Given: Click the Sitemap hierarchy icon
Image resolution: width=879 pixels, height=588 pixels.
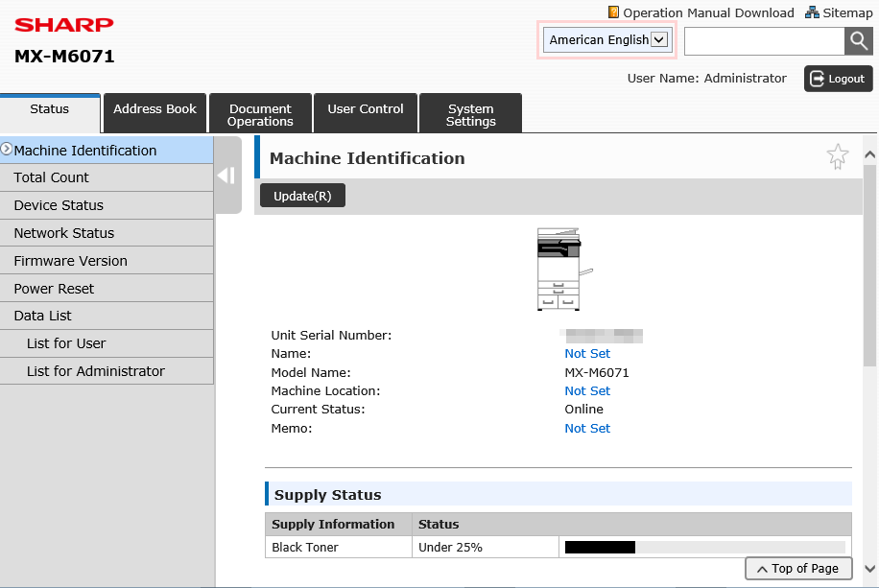Looking at the screenshot, I should pyautogui.click(x=812, y=12).
